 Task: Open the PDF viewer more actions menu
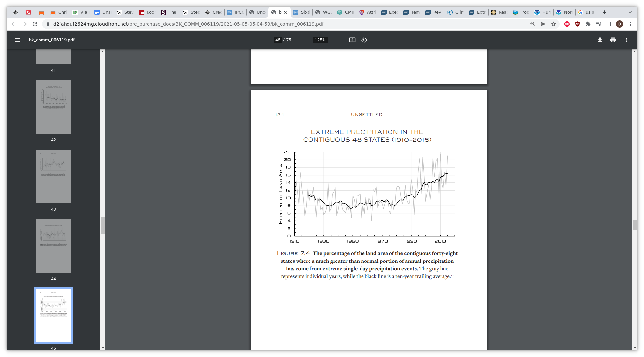click(626, 40)
